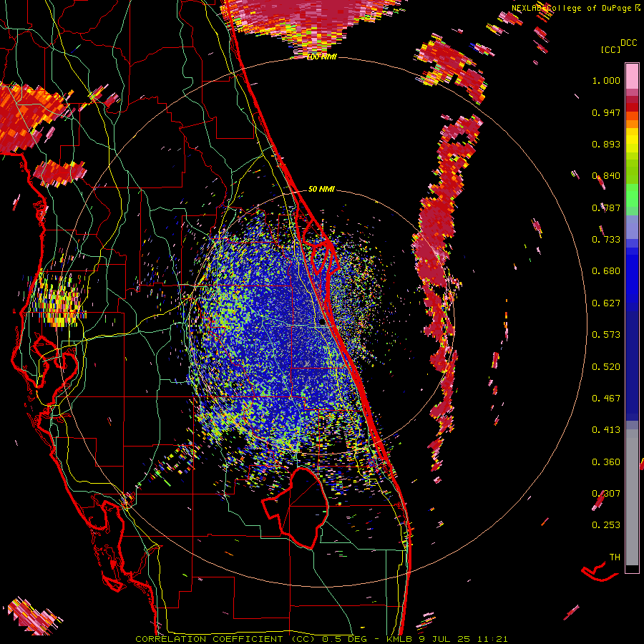Select the 0.733 scale value
Image resolution: width=644 pixels, height=644 pixels.
[x=606, y=240]
